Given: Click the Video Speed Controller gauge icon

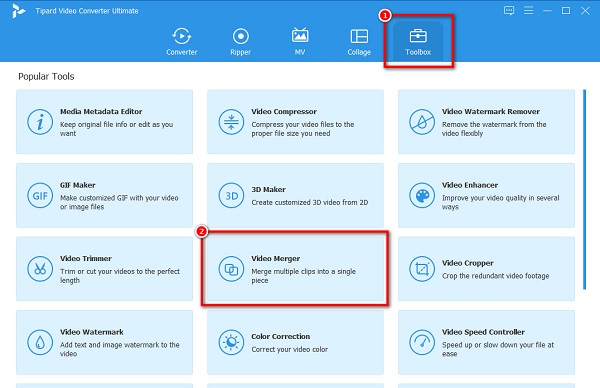Looking at the screenshot, I should coord(422,342).
